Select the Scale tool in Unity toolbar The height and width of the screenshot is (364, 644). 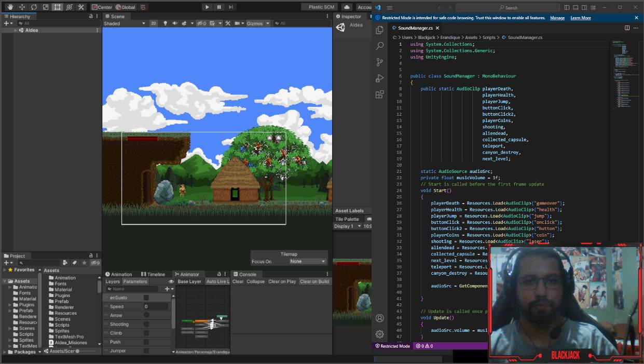tap(46, 7)
